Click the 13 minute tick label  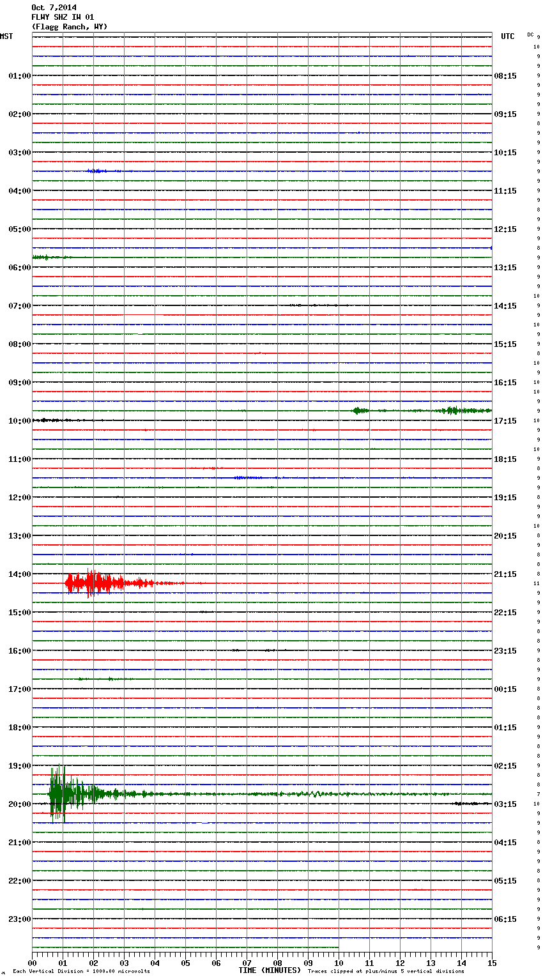click(x=431, y=963)
